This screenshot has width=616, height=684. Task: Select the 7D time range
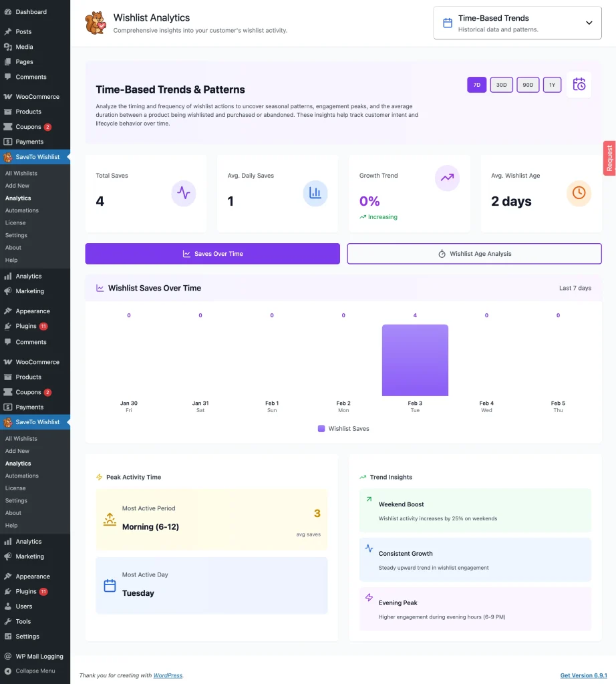tap(476, 85)
